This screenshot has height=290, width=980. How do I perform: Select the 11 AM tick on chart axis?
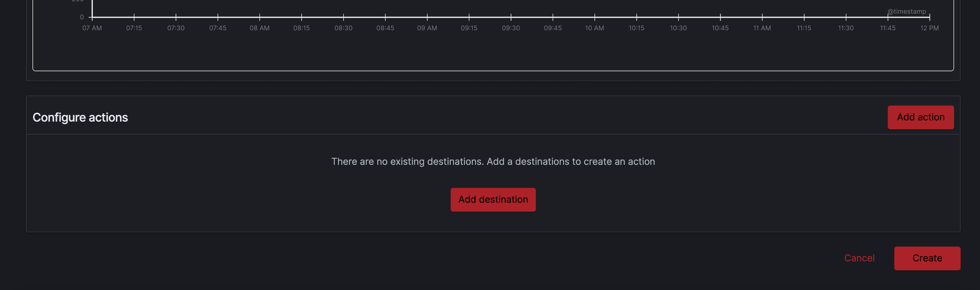tap(761, 28)
